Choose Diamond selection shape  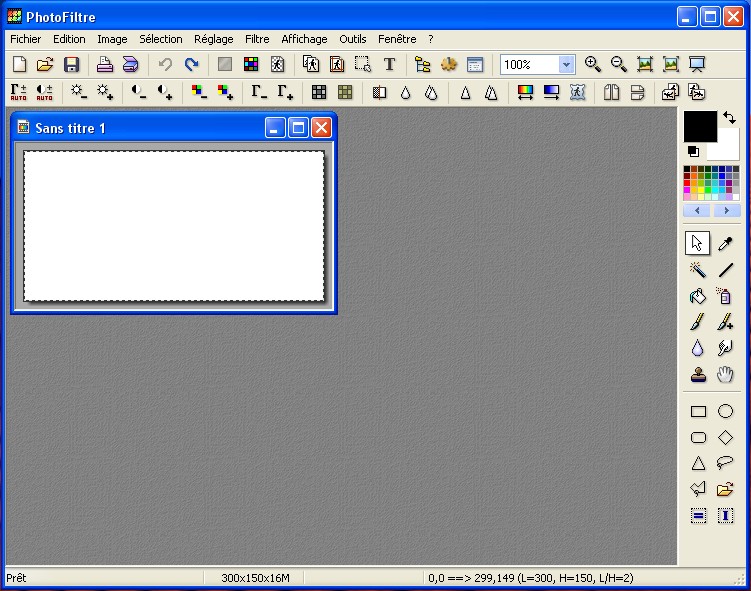725,437
